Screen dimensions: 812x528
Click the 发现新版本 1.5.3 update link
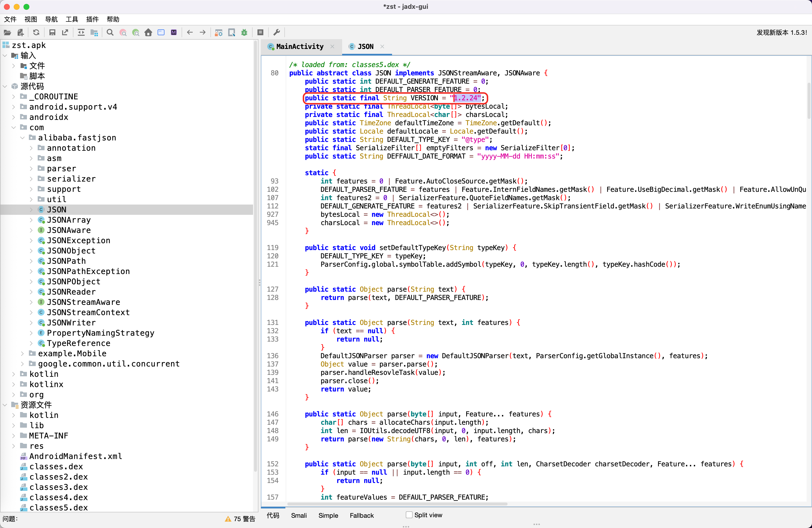point(781,32)
